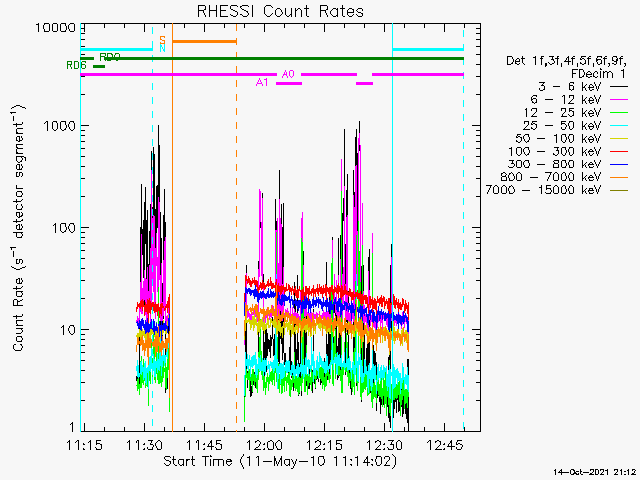The width and height of the screenshot is (640, 480).
Task: Click the magenta 'A1' attenuator label
Action: tap(262, 83)
